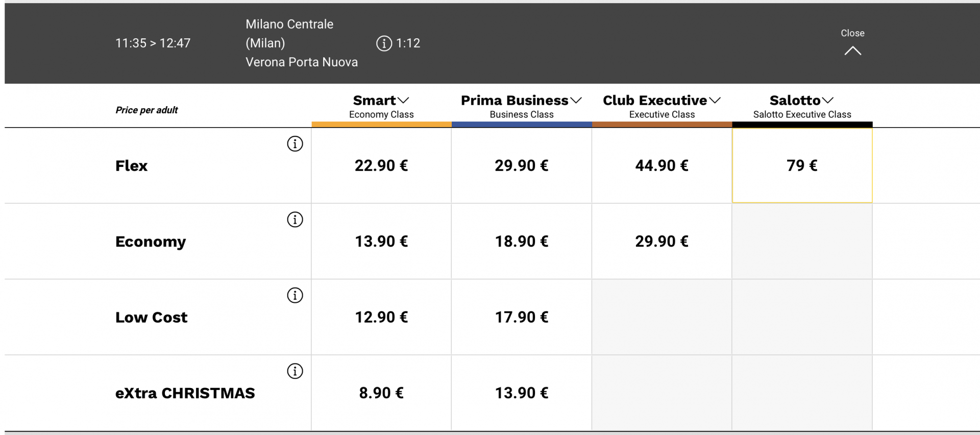Choose eXtra CHRISTMAS Prima Business 13.90 €
The image size is (980, 435).
pos(521,393)
